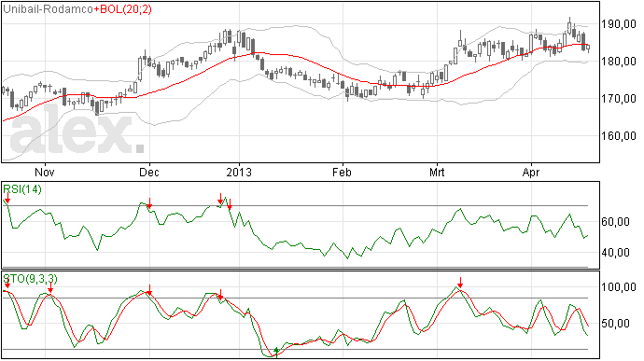Click the RSI 60,00 axis value

tap(615, 222)
